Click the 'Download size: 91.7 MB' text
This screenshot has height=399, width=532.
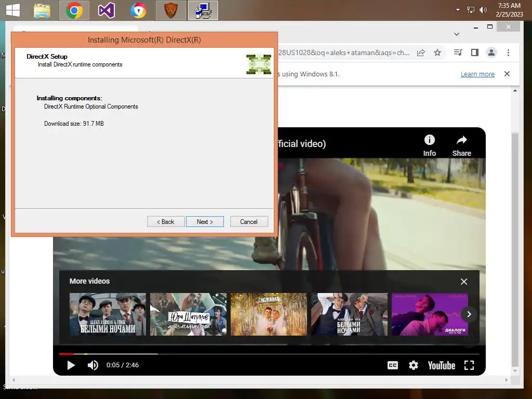tap(74, 124)
